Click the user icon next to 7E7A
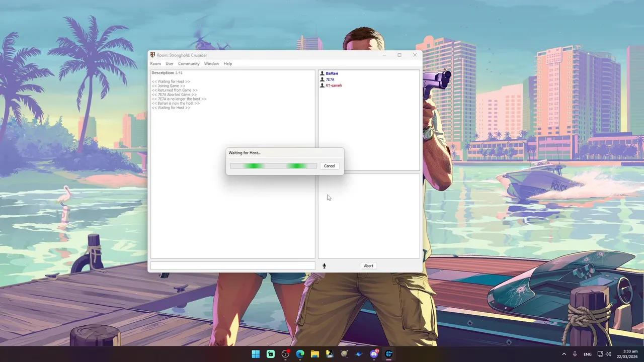This screenshot has width=644, height=362. tap(323, 79)
